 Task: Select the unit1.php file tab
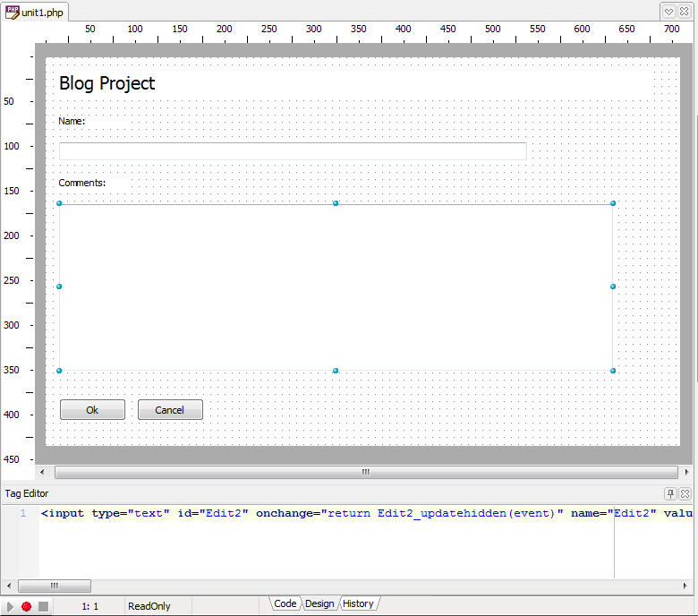point(35,12)
